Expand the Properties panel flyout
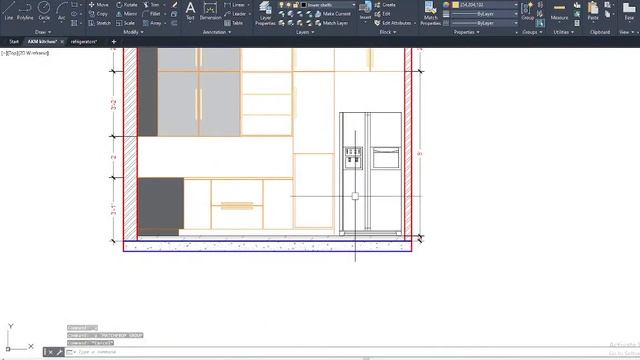This screenshot has height=360, width=640. click(467, 32)
